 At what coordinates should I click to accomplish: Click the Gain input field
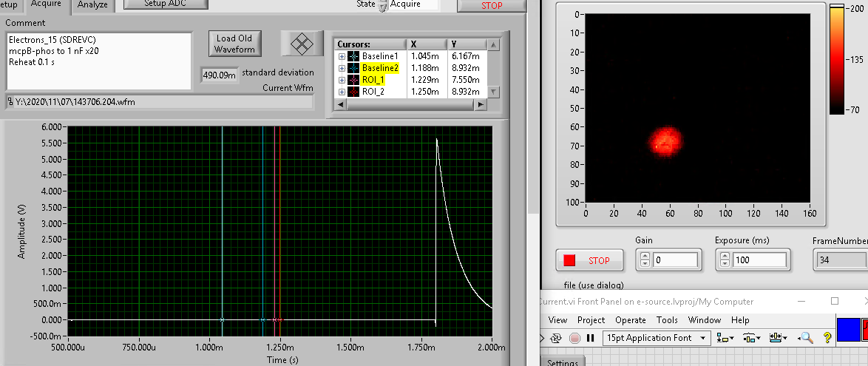tap(674, 260)
